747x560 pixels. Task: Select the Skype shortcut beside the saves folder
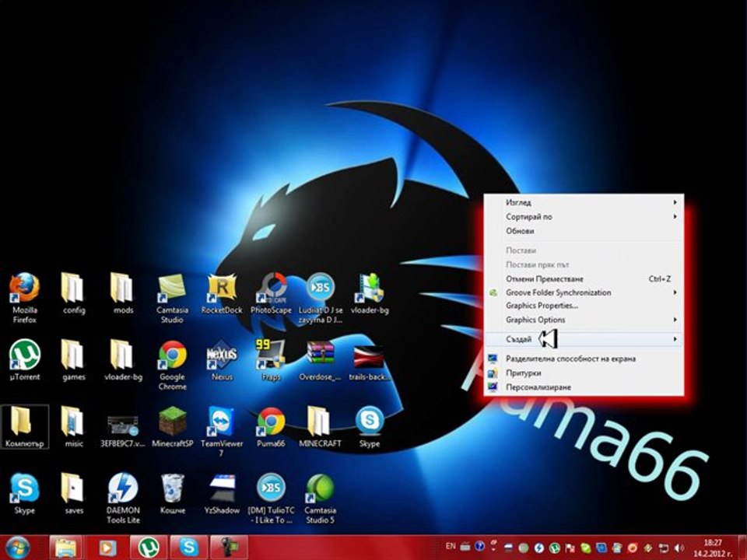(24, 493)
